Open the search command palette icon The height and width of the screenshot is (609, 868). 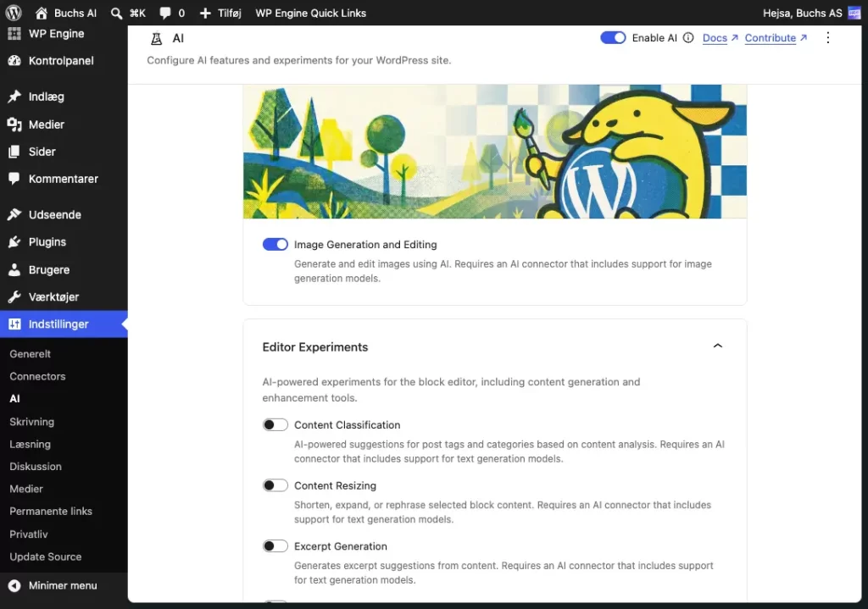116,14
